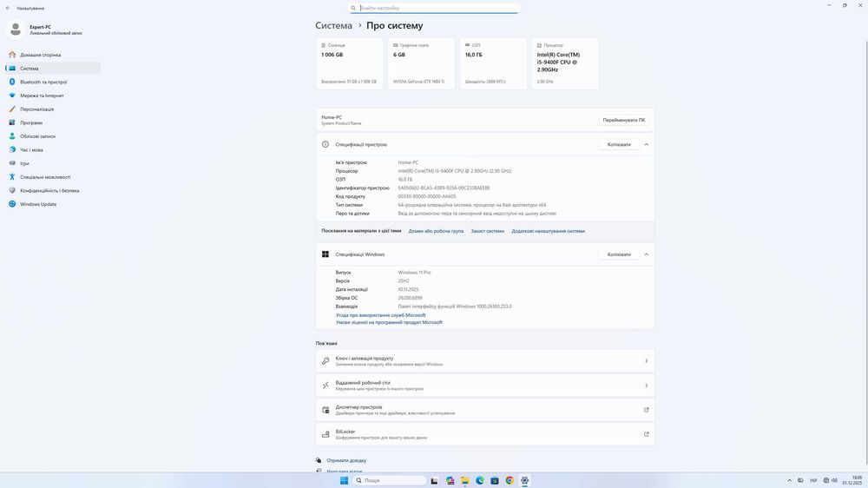Collapse Специфікації пристрою section
The width and height of the screenshot is (868, 488).
tap(646, 144)
